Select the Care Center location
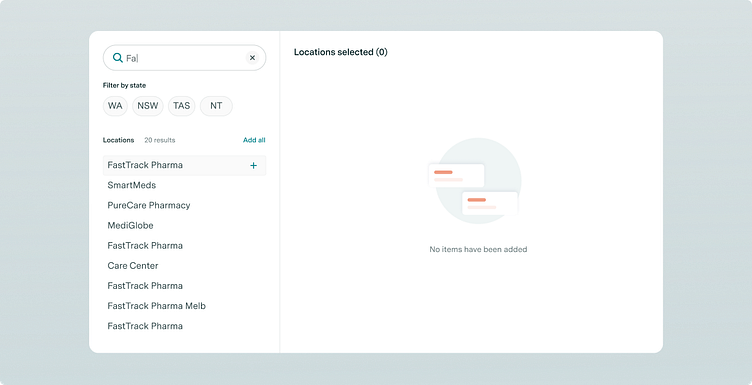 [x=184, y=266]
